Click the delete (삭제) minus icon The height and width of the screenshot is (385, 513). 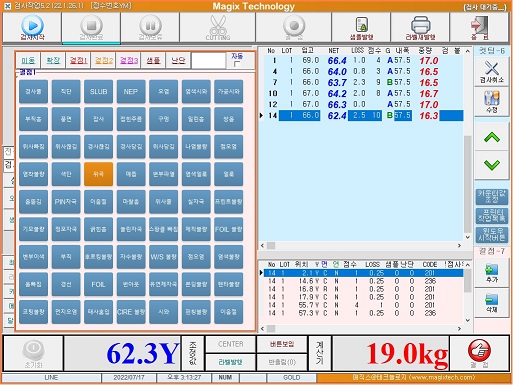492,299
